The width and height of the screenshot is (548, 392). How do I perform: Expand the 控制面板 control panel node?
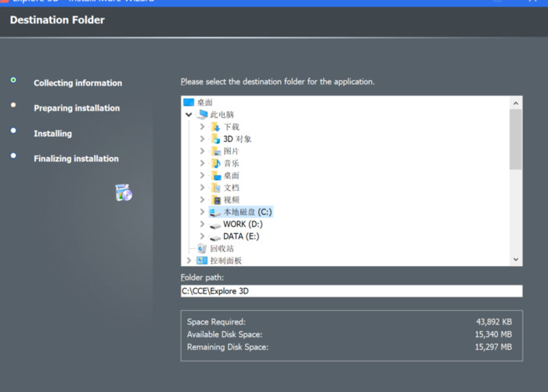click(x=189, y=261)
